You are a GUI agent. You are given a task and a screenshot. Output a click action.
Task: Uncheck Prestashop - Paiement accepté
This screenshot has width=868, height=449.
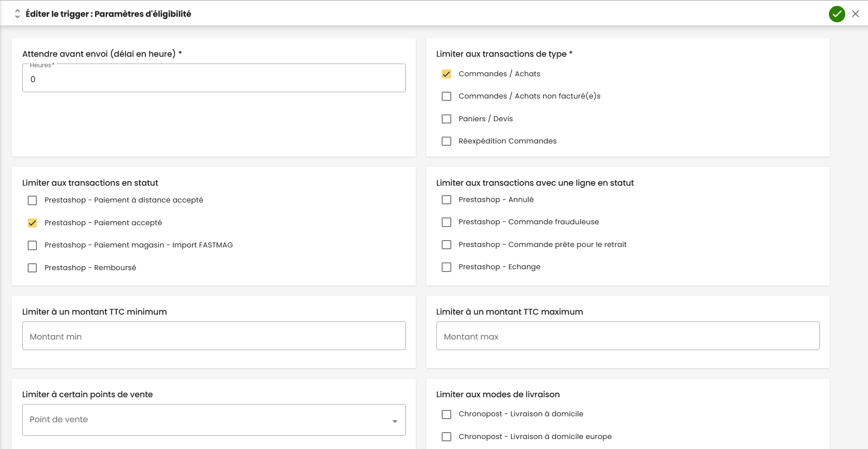pos(32,223)
